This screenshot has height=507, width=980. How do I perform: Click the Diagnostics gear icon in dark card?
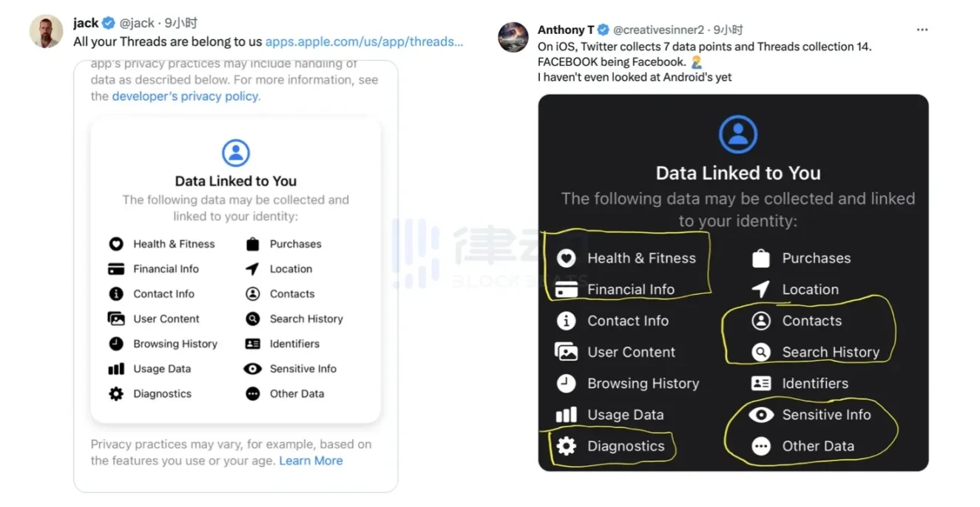566,446
